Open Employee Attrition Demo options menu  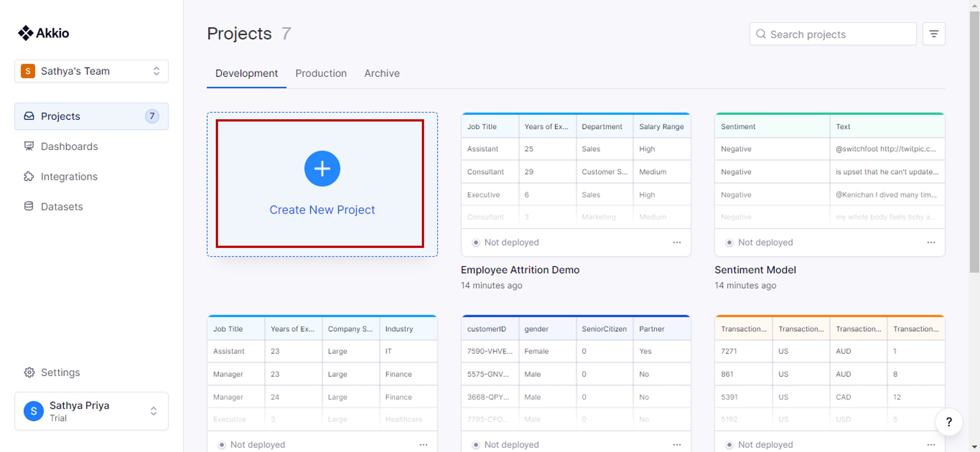[677, 242]
